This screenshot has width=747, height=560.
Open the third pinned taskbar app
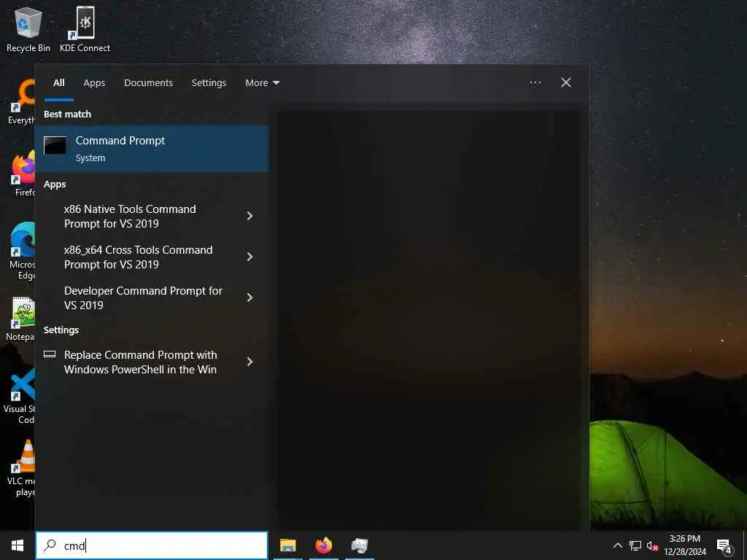click(359, 545)
